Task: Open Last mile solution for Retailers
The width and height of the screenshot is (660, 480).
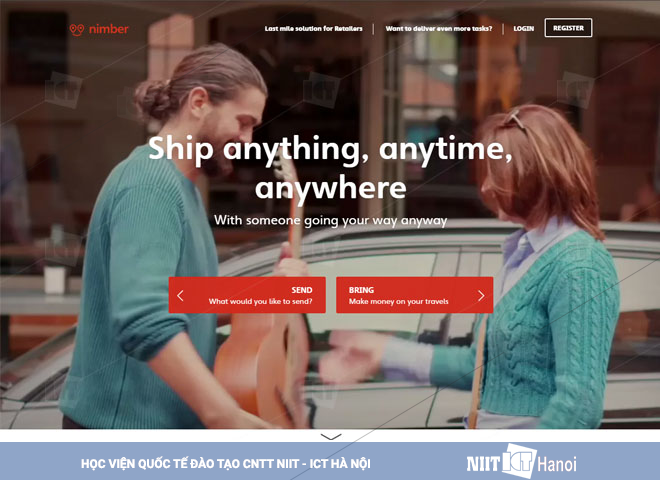Action: tap(314, 29)
